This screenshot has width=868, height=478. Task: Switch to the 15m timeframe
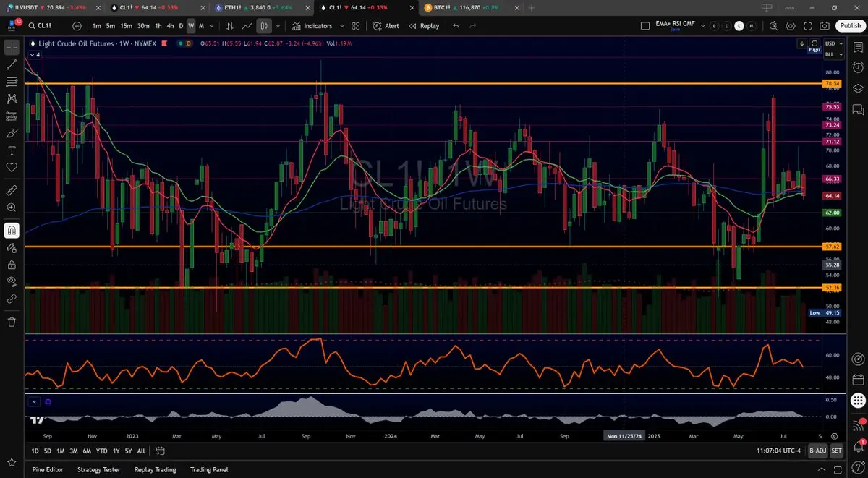pyautogui.click(x=126, y=26)
